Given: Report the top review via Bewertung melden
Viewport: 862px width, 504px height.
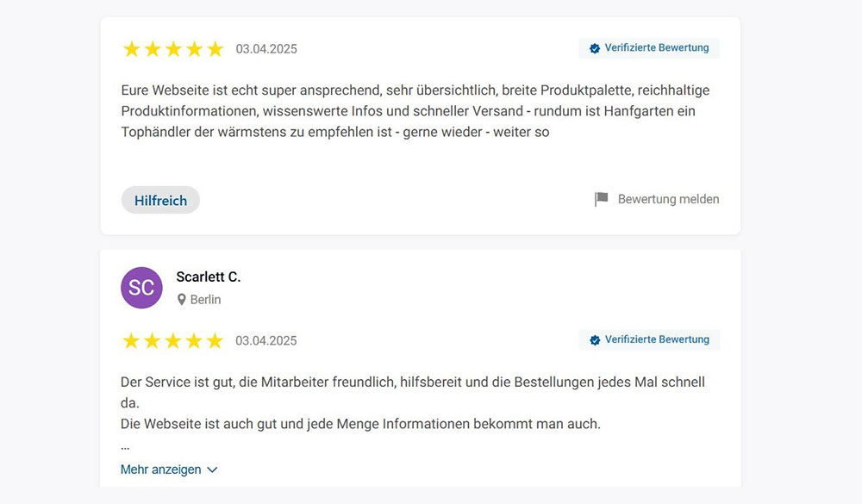Looking at the screenshot, I should tap(668, 198).
